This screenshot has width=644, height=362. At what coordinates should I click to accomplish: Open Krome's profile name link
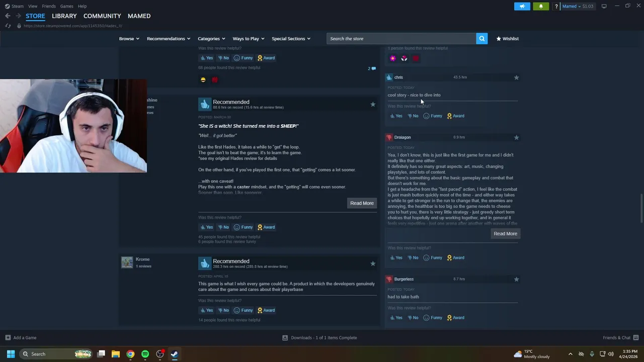click(x=142, y=259)
